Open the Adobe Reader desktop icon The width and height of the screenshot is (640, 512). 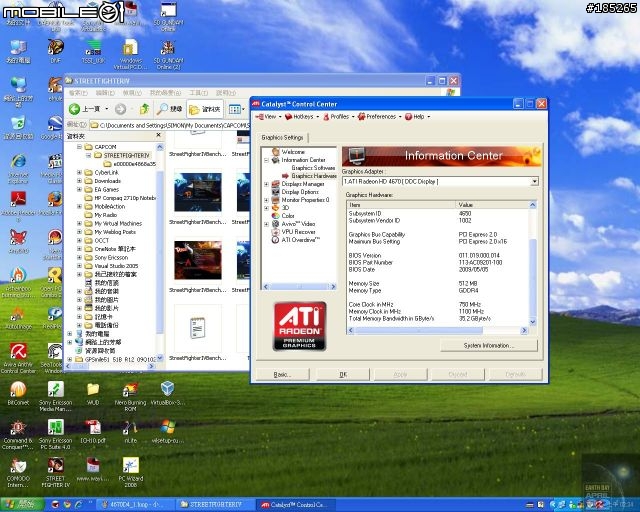[x=18, y=199]
